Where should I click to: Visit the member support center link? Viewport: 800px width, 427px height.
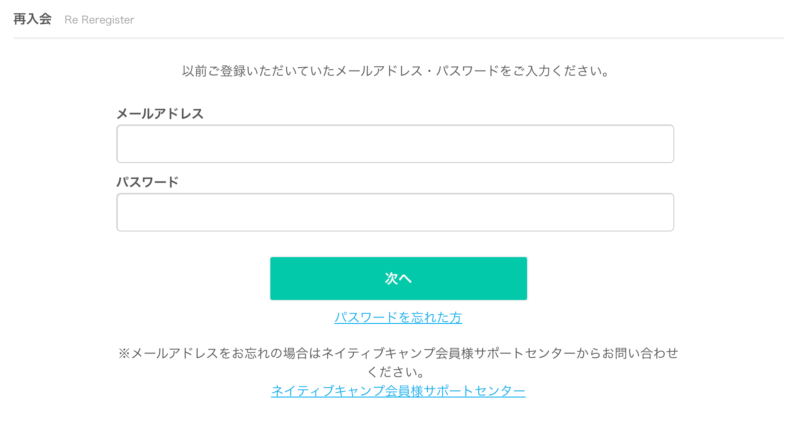tap(398, 391)
